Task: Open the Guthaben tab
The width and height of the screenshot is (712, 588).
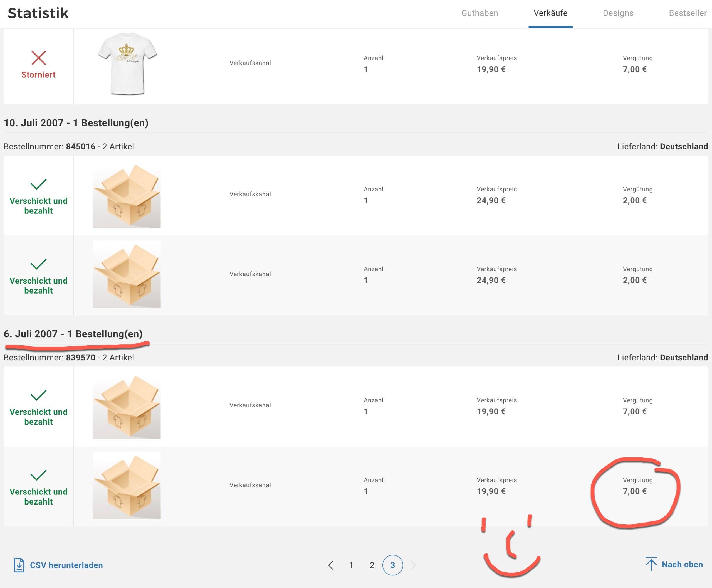Action: coord(479,13)
